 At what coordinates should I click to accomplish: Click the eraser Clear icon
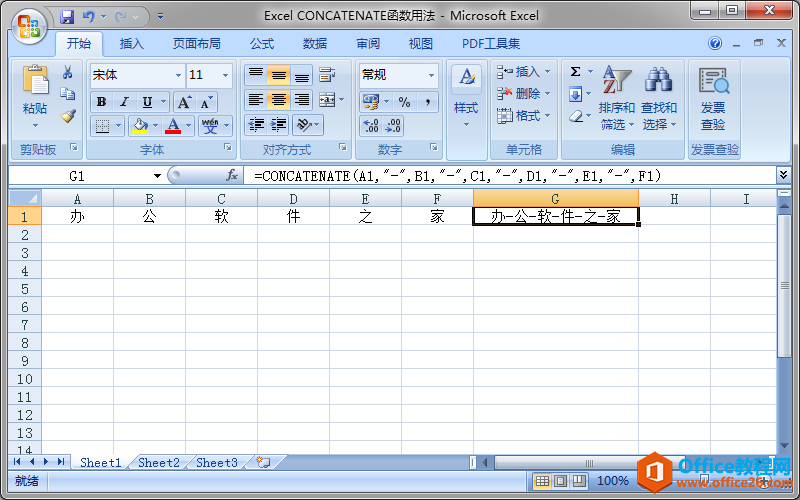[x=576, y=116]
